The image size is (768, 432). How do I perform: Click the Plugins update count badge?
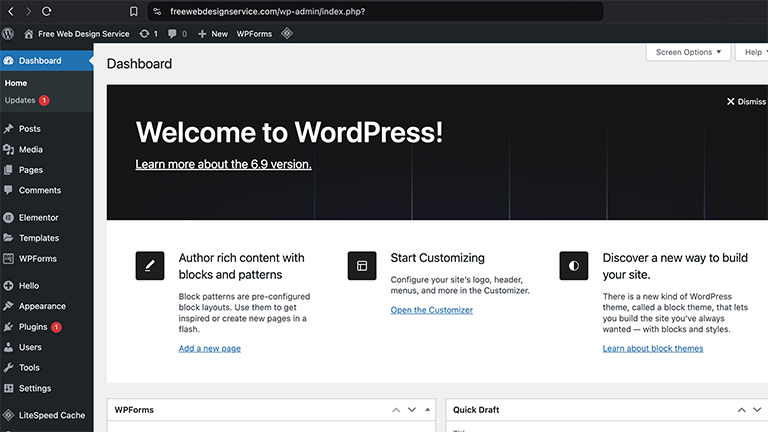(x=56, y=327)
